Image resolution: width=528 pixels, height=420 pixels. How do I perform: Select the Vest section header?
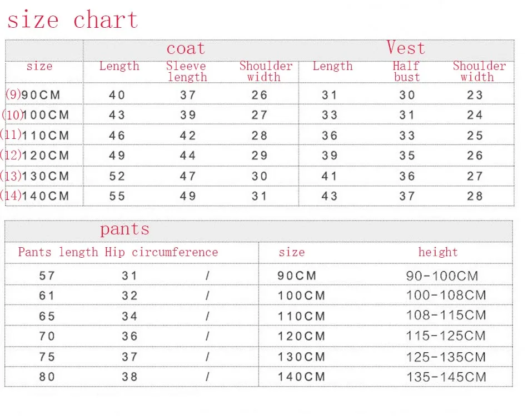[406, 47]
